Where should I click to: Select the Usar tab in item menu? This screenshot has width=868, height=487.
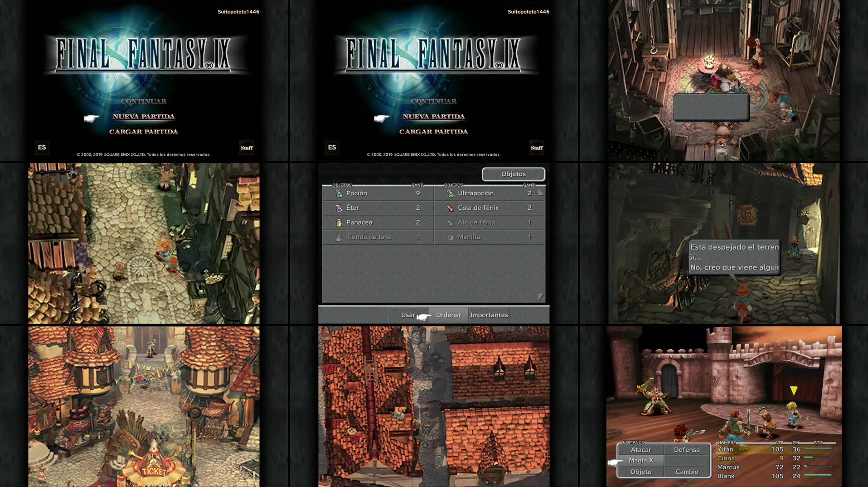click(408, 315)
